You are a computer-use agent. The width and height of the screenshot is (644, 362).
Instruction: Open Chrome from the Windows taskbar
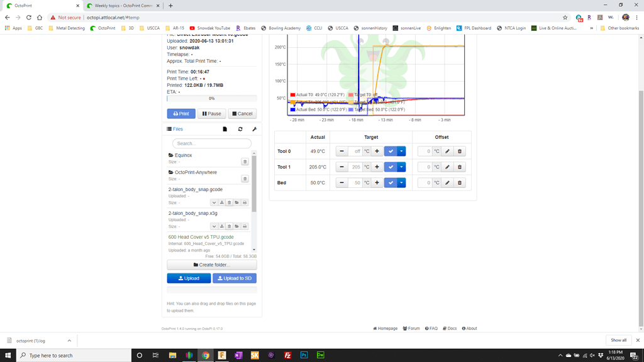click(205, 355)
